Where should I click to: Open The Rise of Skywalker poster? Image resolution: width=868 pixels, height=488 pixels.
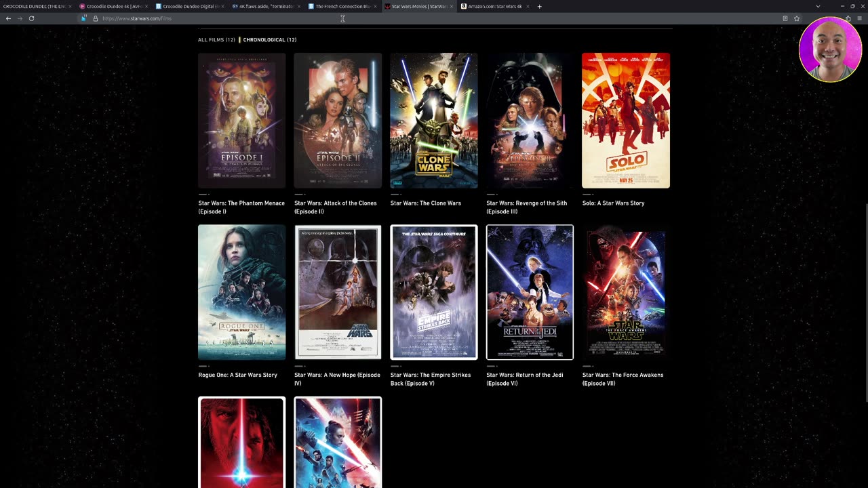tap(338, 442)
